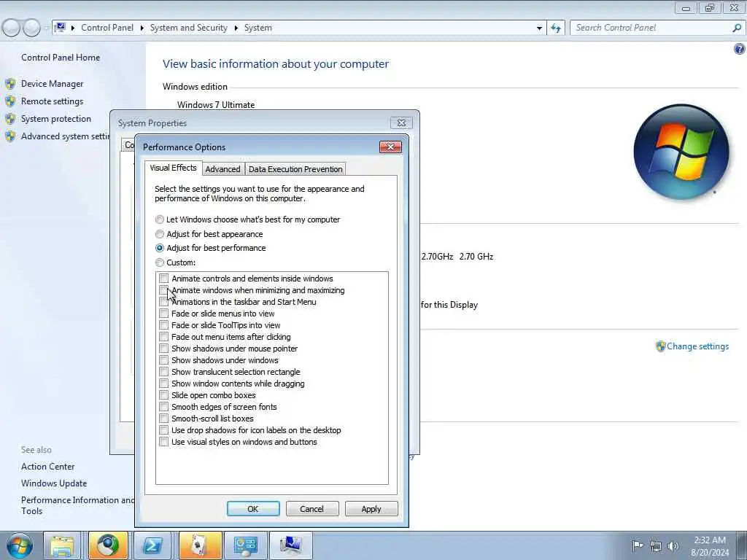The height and width of the screenshot is (560, 747).
Task: Click the shield icon beside Device Manager
Action: click(10, 84)
